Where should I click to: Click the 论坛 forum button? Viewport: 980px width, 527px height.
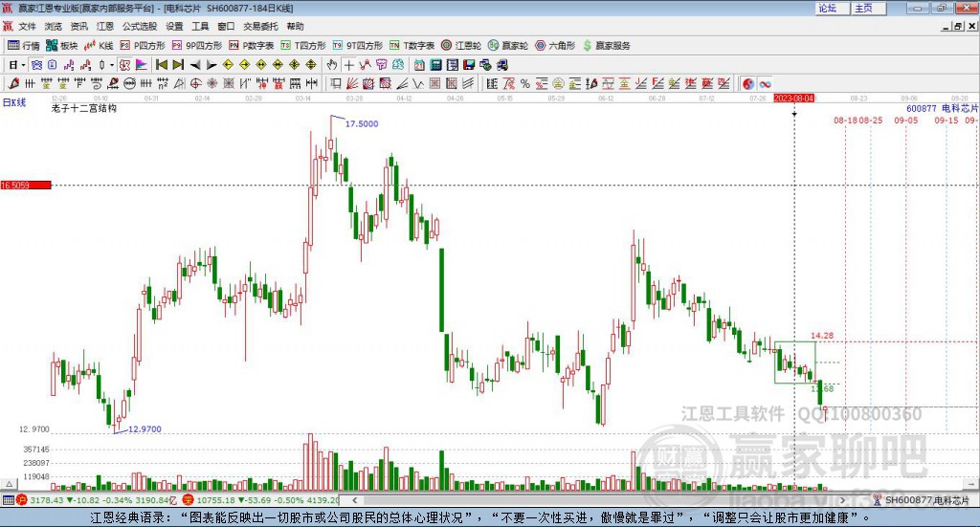pyautogui.click(x=832, y=8)
